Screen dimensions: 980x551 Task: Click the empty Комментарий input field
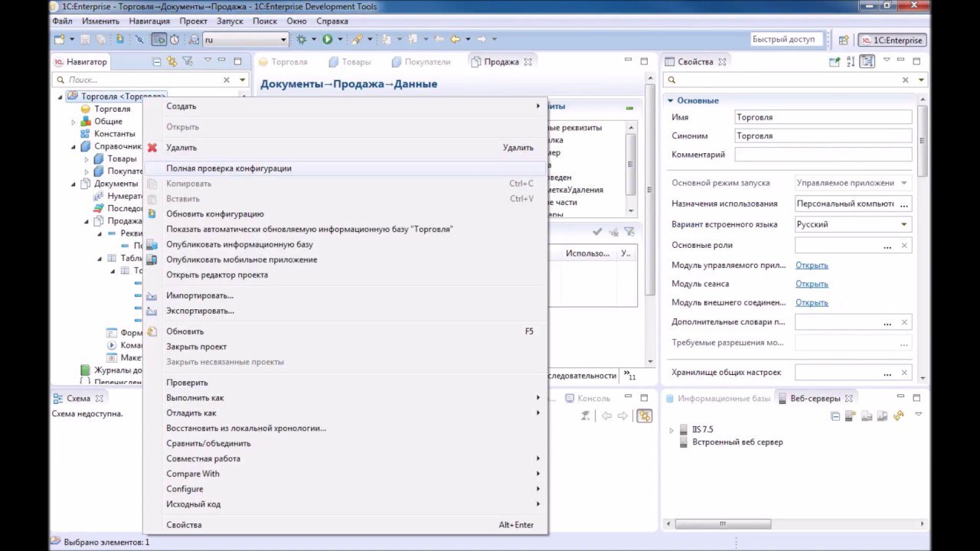(x=823, y=155)
